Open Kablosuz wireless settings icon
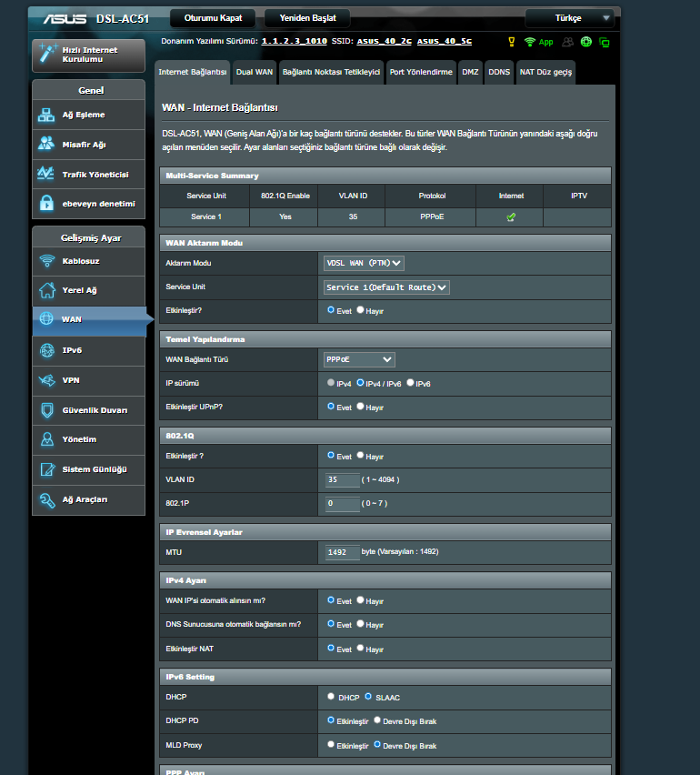This screenshot has height=775, width=700. coord(47,261)
